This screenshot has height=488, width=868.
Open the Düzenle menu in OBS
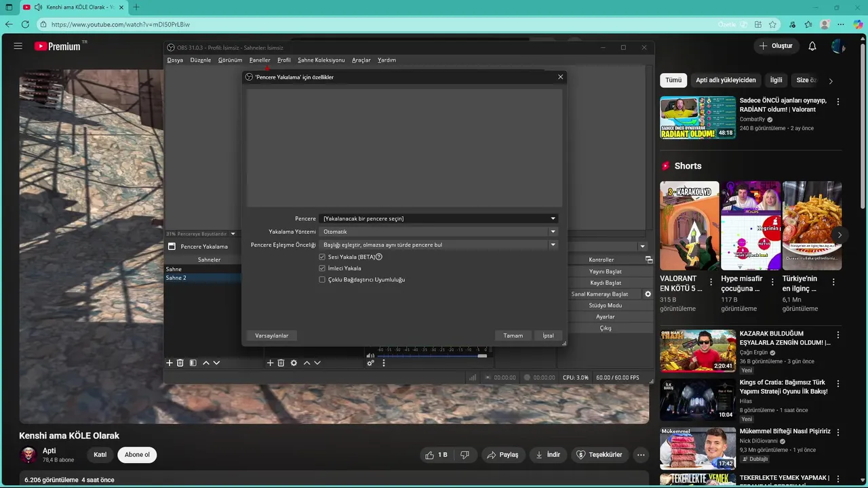tap(201, 60)
